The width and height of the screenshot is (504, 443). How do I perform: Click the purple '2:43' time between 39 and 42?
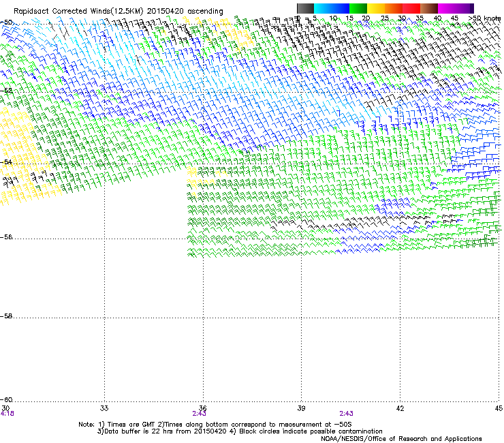[346, 414]
